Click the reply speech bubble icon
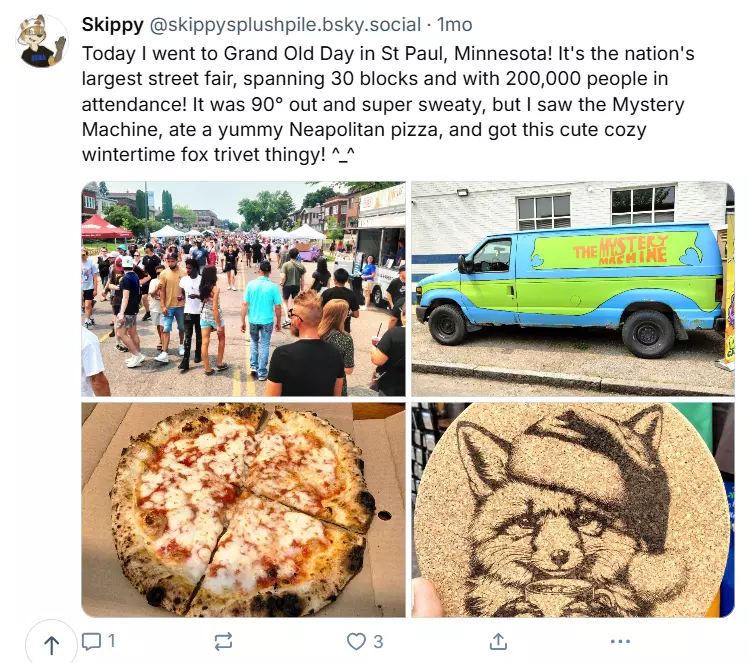The image size is (749, 663). (91, 641)
